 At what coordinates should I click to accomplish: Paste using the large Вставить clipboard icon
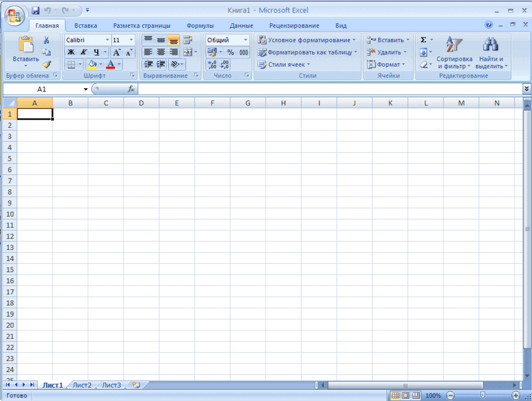coord(26,44)
